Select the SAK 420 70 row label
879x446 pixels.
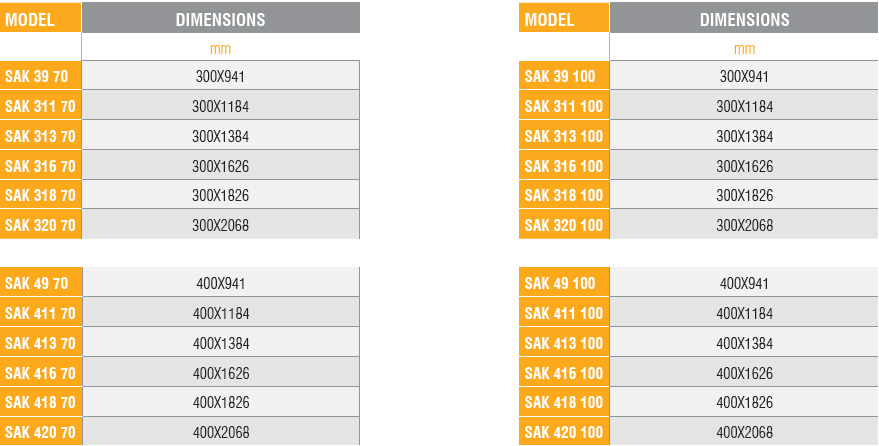click(41, 431)
